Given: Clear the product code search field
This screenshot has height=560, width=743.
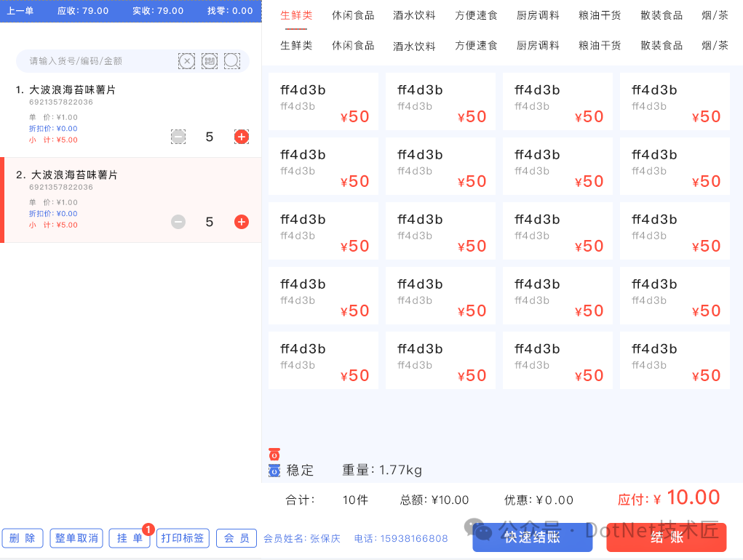Looking at the screenshot, I should point(186,61).
